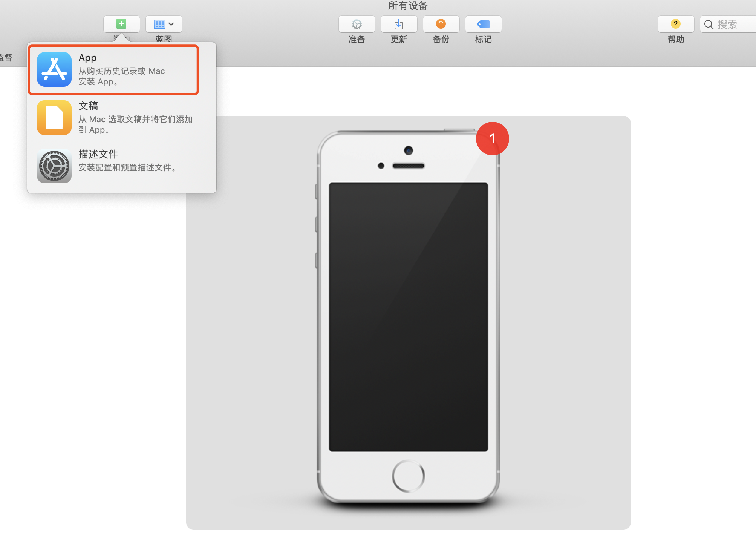756x534 pixels.
Task: Click the yellow document icon
Action: point(54,118)
